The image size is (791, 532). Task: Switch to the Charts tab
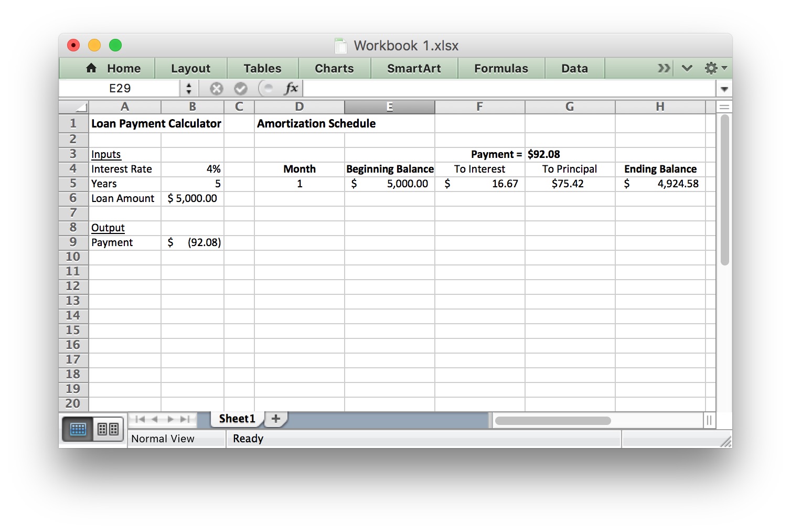(x=334, y=68)
